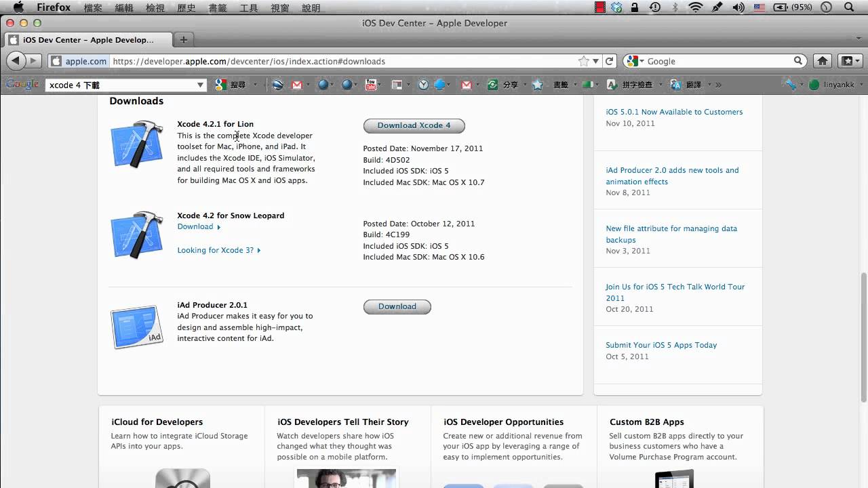Image resolution: width=868 pixels, height=488 pixels.
Task: Reload the page with the refresh icon
Action: [609, 61]
